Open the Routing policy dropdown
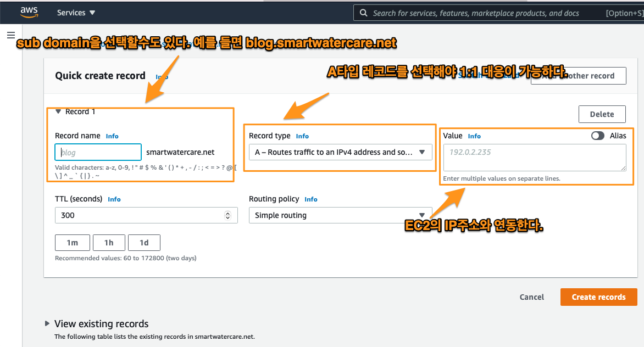The width and height of the screenshot is (644, 347). [x=340, y=215]
